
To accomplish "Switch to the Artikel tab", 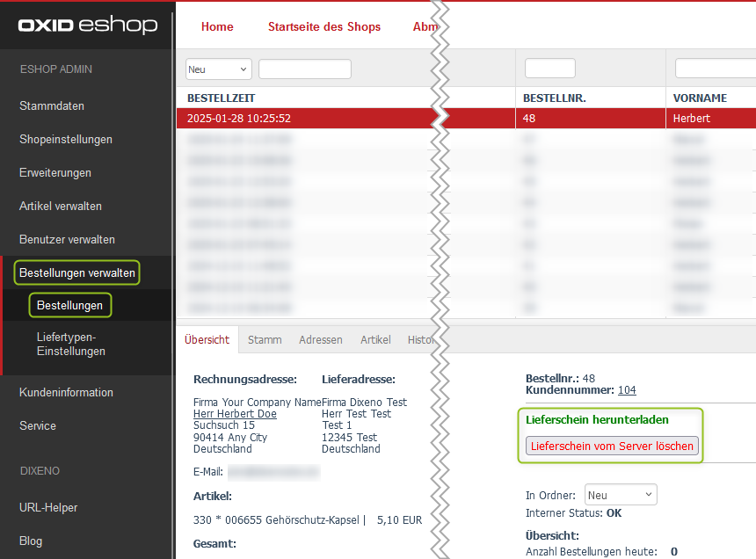I will pos(375,340).
